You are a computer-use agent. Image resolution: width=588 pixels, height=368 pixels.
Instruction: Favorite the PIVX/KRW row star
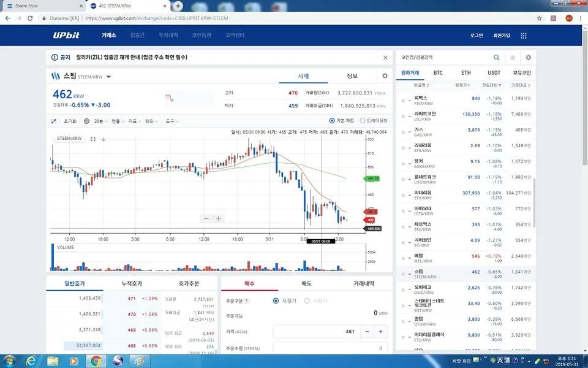(x=403, y=101)
